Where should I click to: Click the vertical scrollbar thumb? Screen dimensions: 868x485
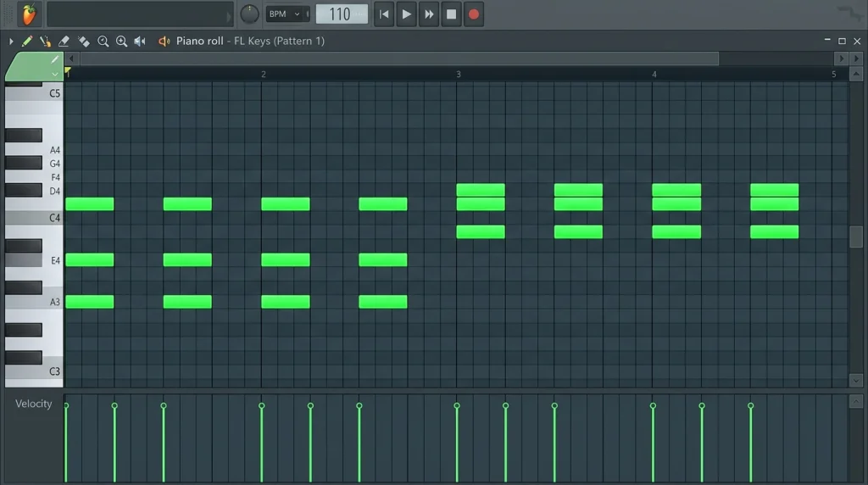coord(856,237)
